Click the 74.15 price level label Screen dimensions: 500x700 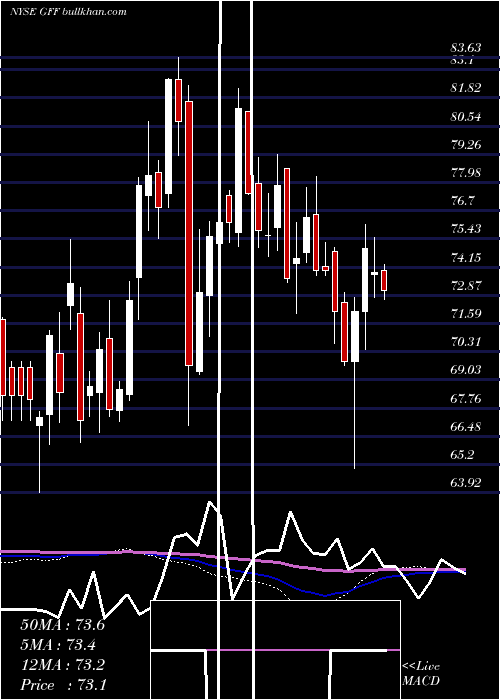click(x=466, y=257)
